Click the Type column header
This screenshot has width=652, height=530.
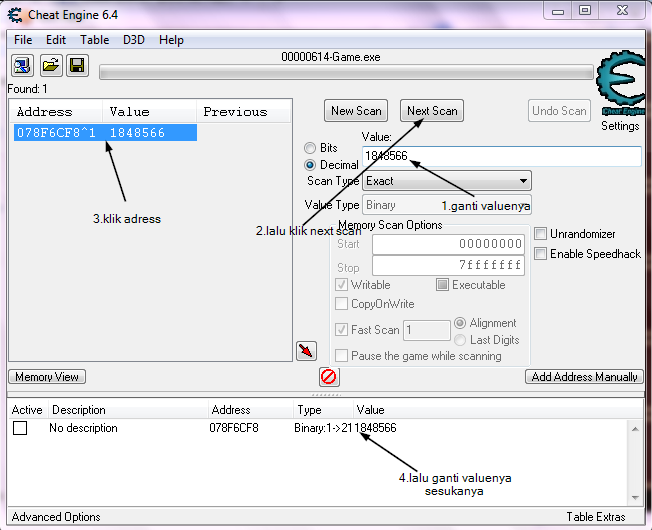coord(323,410)
